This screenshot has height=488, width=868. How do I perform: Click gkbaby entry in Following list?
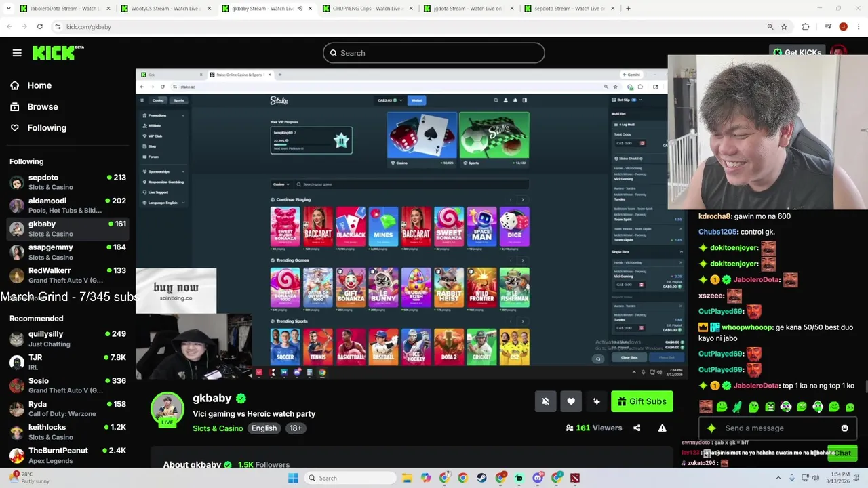point(68,228)
